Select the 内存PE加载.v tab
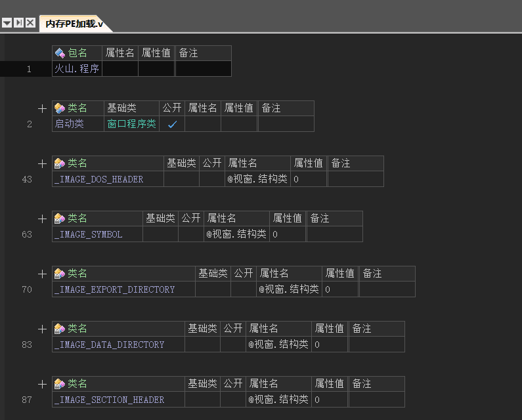Screen dimensions: 522x420 (74, 24)
